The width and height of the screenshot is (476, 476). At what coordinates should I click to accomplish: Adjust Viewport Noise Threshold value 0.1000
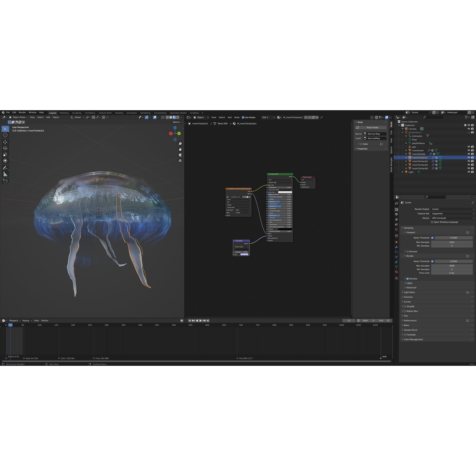point(454,238)
